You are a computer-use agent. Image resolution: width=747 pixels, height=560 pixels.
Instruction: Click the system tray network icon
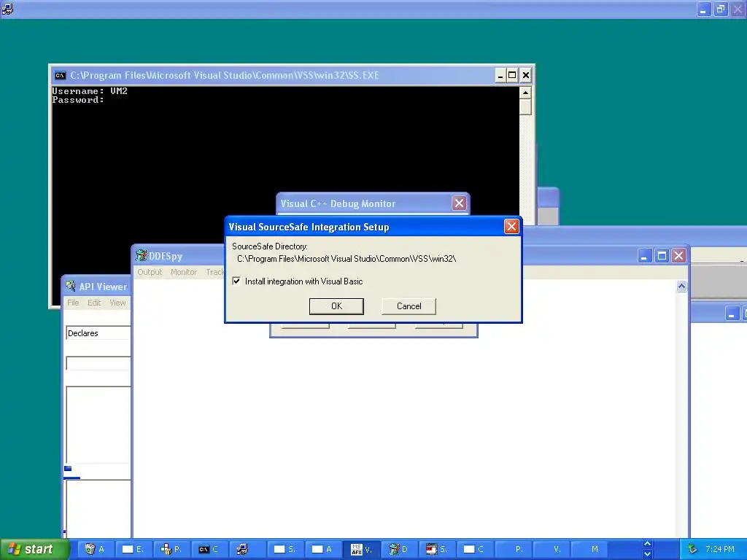(693, 549)
